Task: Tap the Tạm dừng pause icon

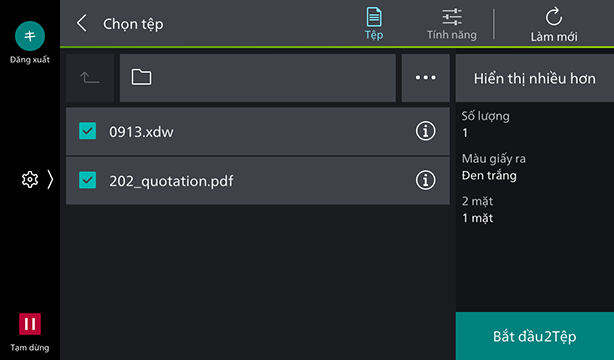Action: click(x=30, y=324)
